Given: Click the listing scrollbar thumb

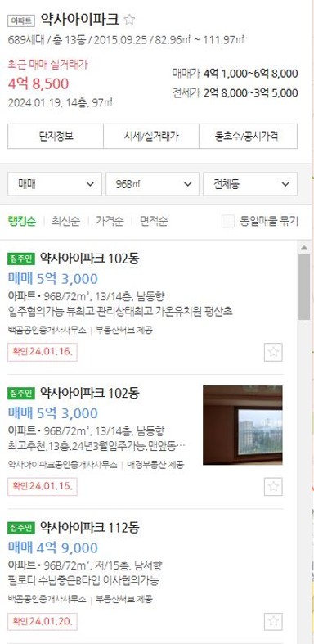Looking at the screenshot, I should click(304, 286).
